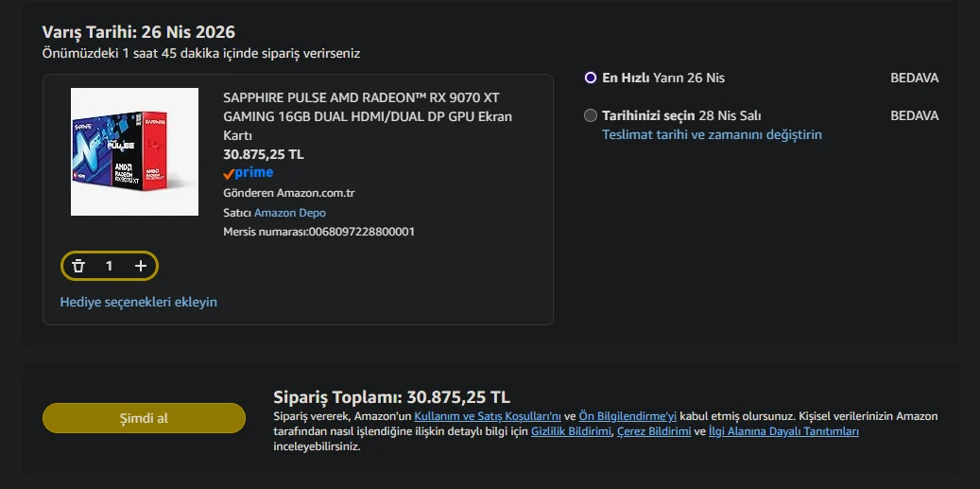Click the item price 30.875,25 TL

pos(264,154)
